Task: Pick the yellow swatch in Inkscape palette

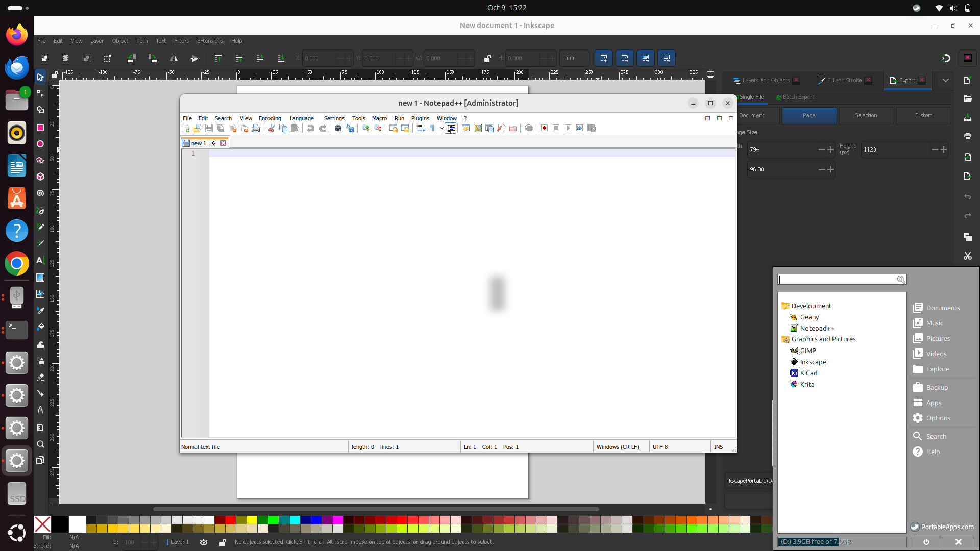Action: coord(252,520)
